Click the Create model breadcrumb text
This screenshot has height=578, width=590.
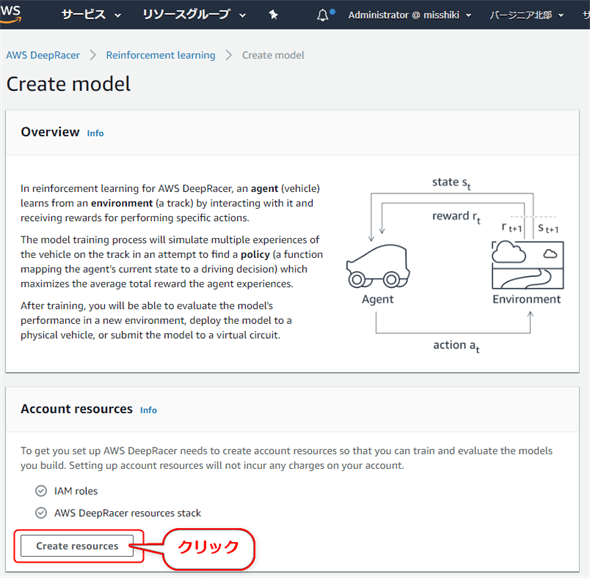(x=273, y=55)
